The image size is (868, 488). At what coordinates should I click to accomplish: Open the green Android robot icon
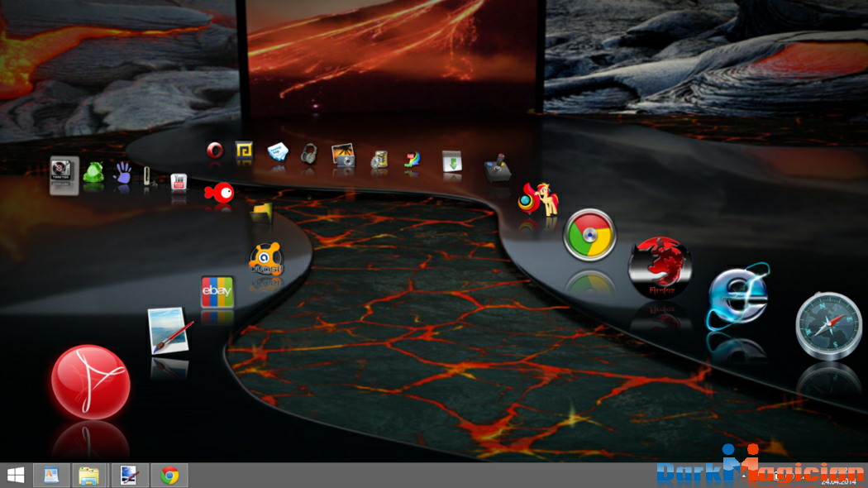[x=93, y=172]
